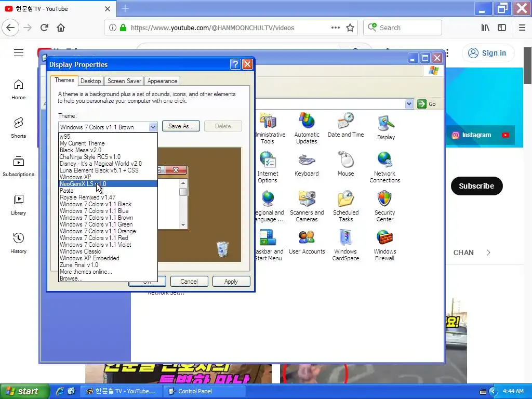Select Windows Classic theme from list
Image resolution: width=532 pixels, height=399 pixels.
[108, 251]
